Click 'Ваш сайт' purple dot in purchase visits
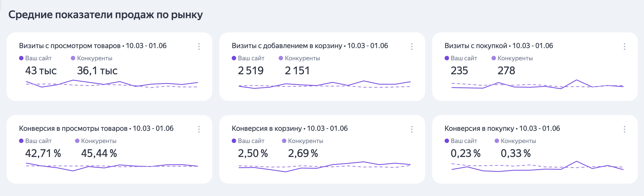 coord(447,58)
